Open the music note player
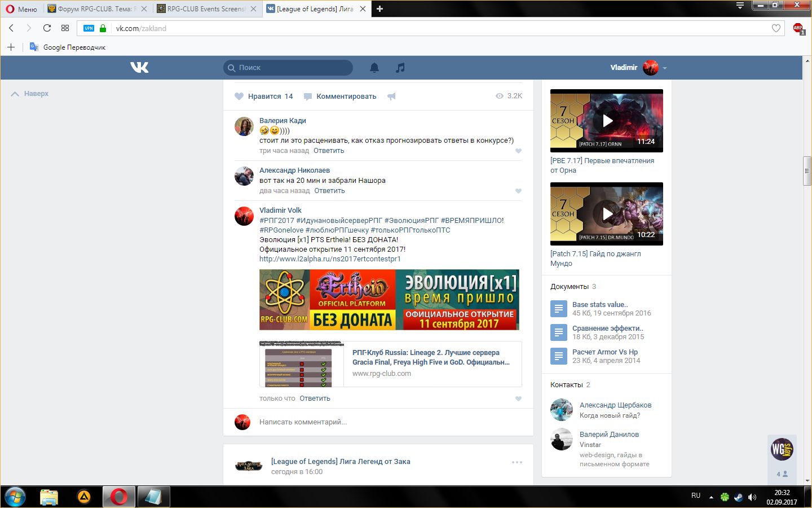 click(x=400, y=68)
